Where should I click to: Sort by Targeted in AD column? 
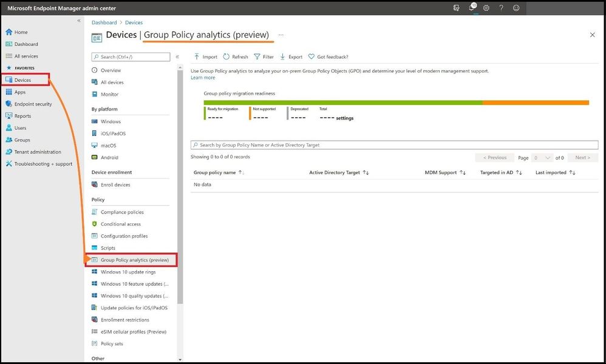tap(502, 172)
